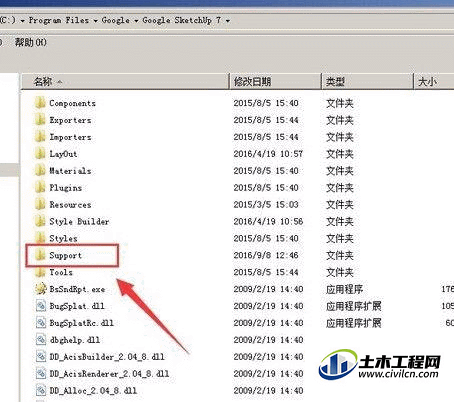The image size is (454, 402).
Task: Click 应用程序 type of BsSndRpt.exe
Action: coord(344,289)
